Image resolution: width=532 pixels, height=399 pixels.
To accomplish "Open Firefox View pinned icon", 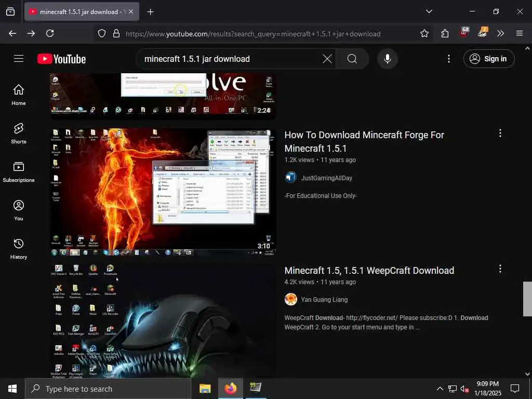I will [10, 11].
